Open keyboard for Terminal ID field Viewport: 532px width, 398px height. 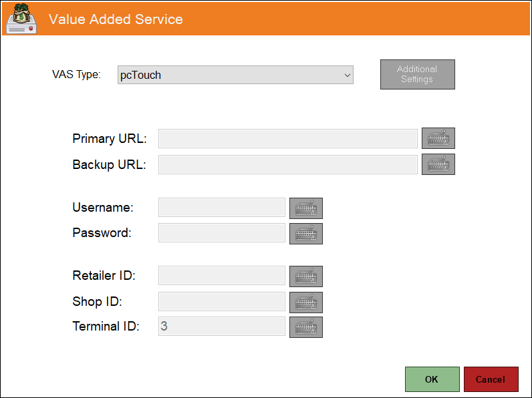coord(305,327)
